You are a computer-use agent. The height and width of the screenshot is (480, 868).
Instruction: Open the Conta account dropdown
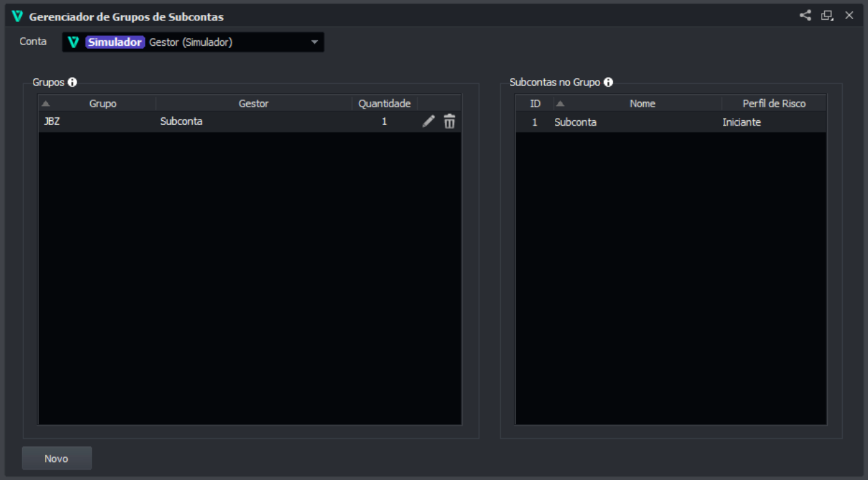pos(193,42)
